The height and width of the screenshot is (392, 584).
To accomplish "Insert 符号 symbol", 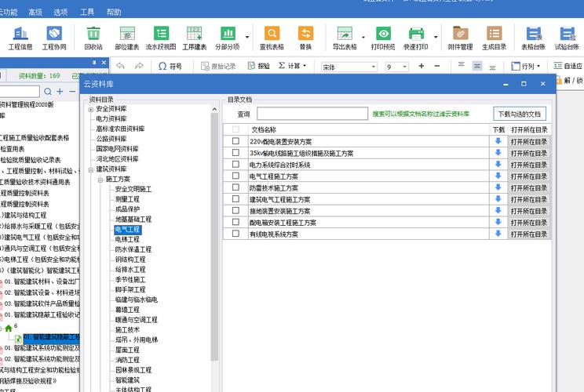I will [170, 66].
